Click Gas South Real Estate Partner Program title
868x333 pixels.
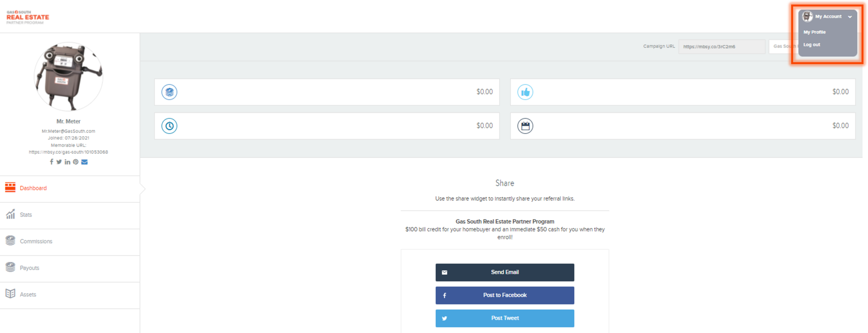(505, 221)
